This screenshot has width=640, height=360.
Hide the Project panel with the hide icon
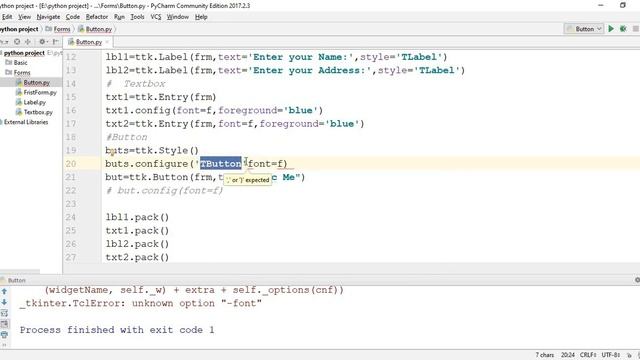pos(55,42)
